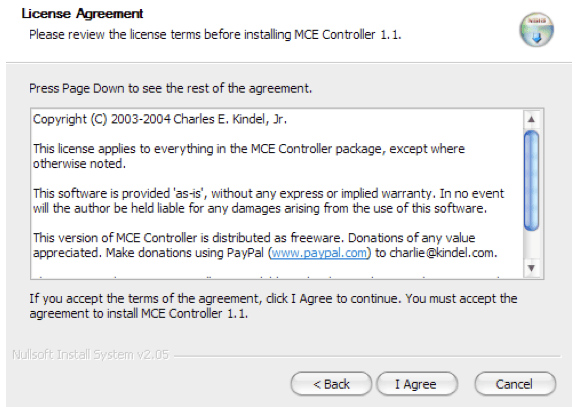The width and height of the screenshot is (577, 407).
Task: Click the blue scrollbar thumb in license box
Action: point(531,181)
